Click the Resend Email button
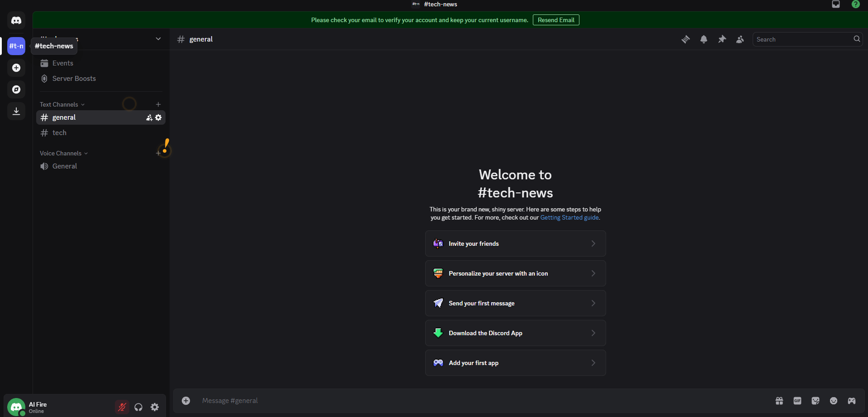This screenshot has width=868, height=417. (x=556, y=20)
